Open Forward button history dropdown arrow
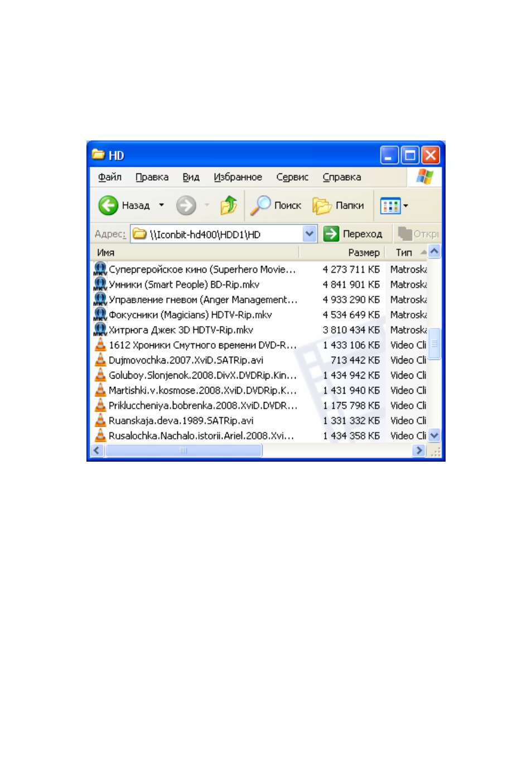The image size is (532, 770). click(207, 206)
